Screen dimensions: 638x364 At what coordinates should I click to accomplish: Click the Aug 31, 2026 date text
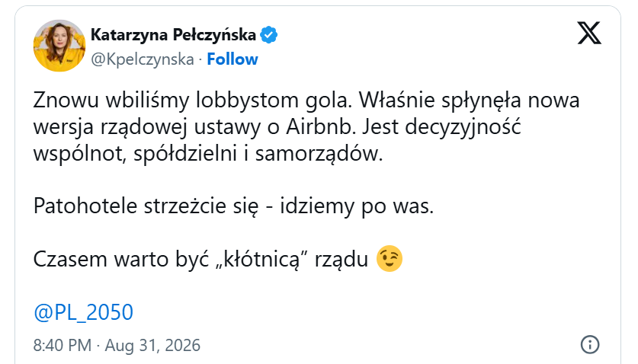pyautogui.click(x=152, y=345)
